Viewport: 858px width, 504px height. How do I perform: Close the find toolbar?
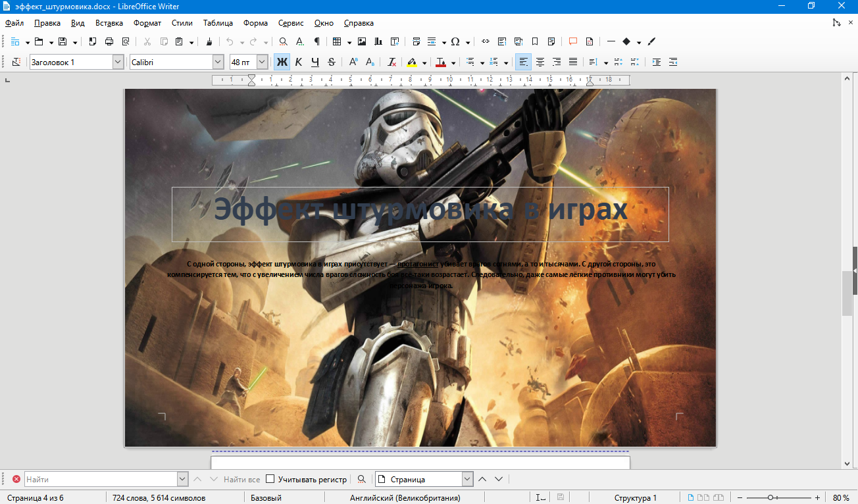[16, 479]
